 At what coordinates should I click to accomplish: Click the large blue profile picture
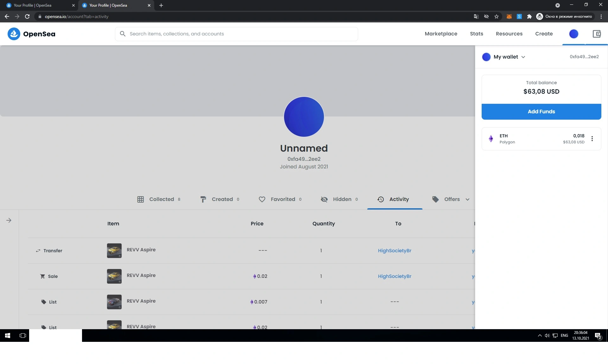304,117
